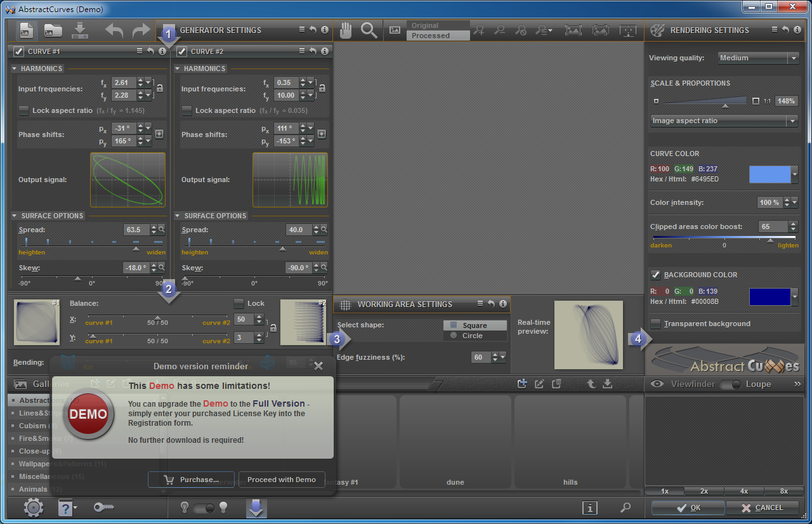Select the hand pan tool
This screenshot has height=524, width=812.
[346, 30]
